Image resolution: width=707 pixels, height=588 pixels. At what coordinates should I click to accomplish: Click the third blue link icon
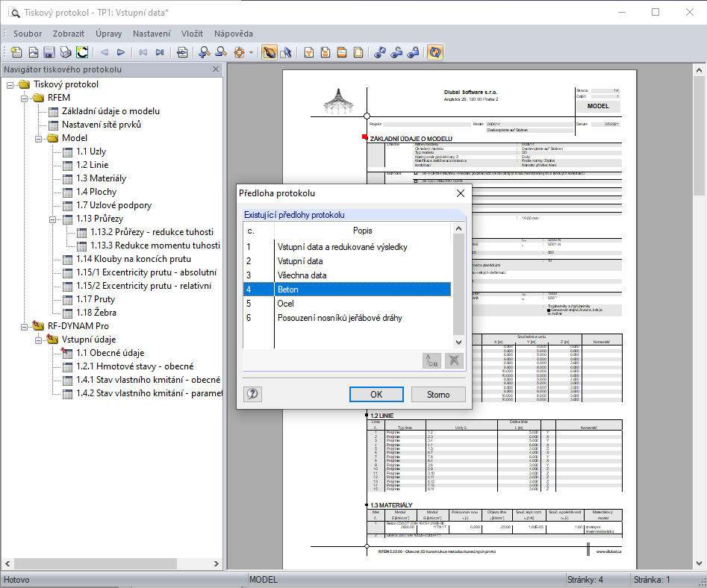click(413, 52)
